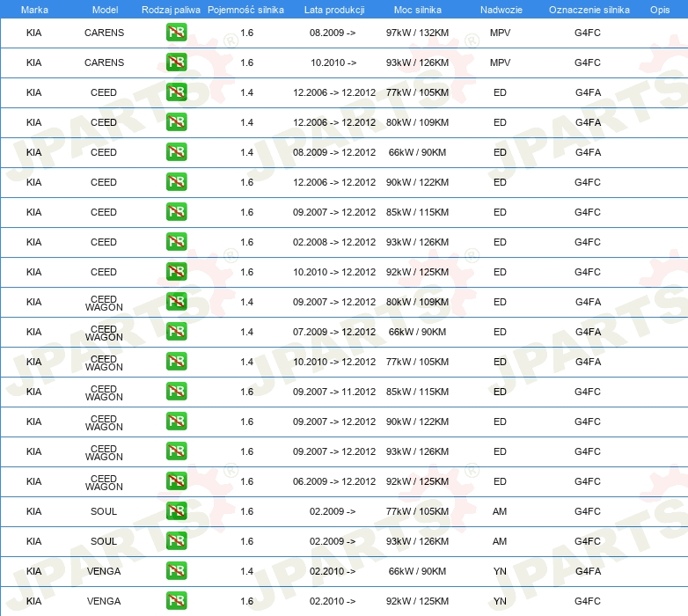The image size is (688, 616).
Task: Click the Opis column header
Action: (660, 10)
